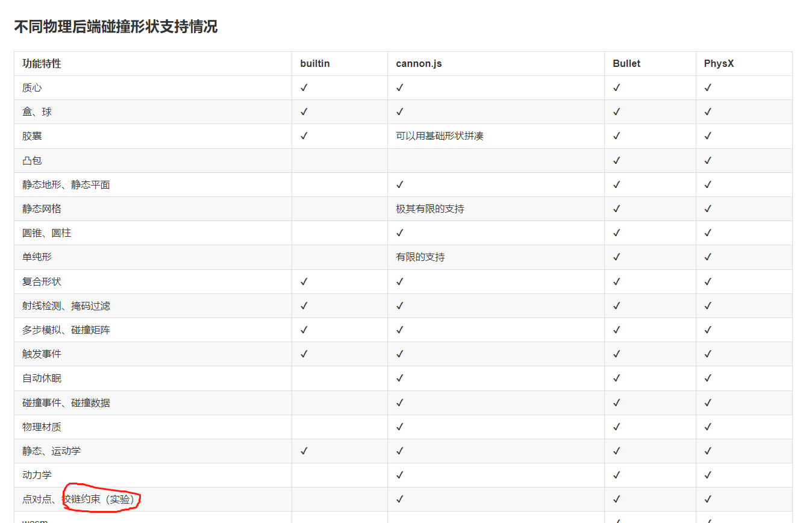Click the cannon.js checkmark for 静态地形、静态平面
This screenshot has height=523, width=812.
(x=400, y=185)
